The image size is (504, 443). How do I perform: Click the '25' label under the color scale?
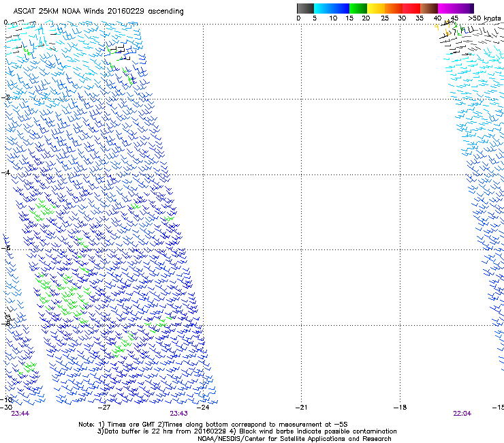point(385,18)
